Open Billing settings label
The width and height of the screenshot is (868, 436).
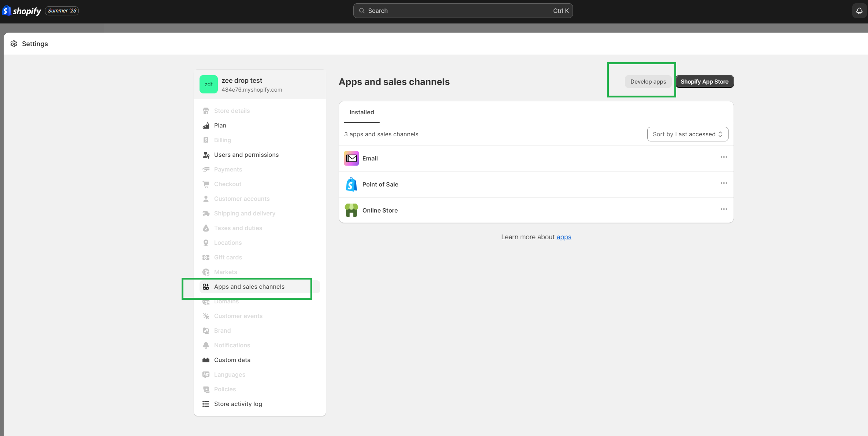(x=222, y=140)
